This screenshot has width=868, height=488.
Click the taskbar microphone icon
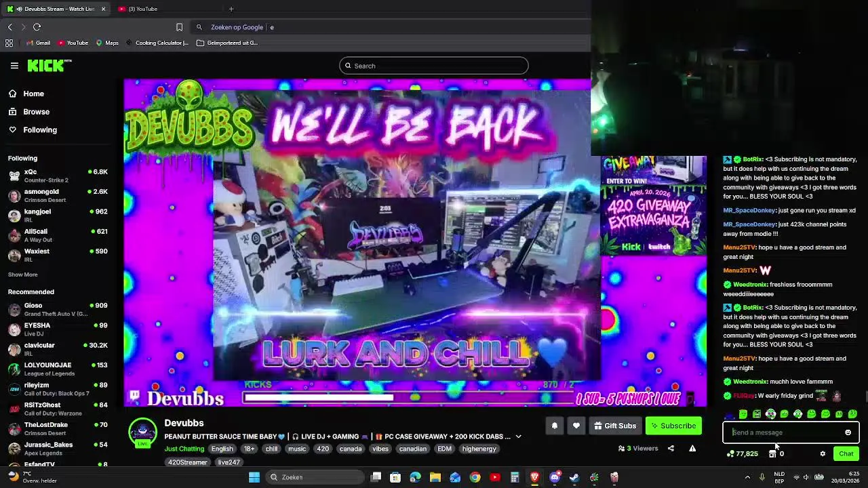[x=762, y=477]
